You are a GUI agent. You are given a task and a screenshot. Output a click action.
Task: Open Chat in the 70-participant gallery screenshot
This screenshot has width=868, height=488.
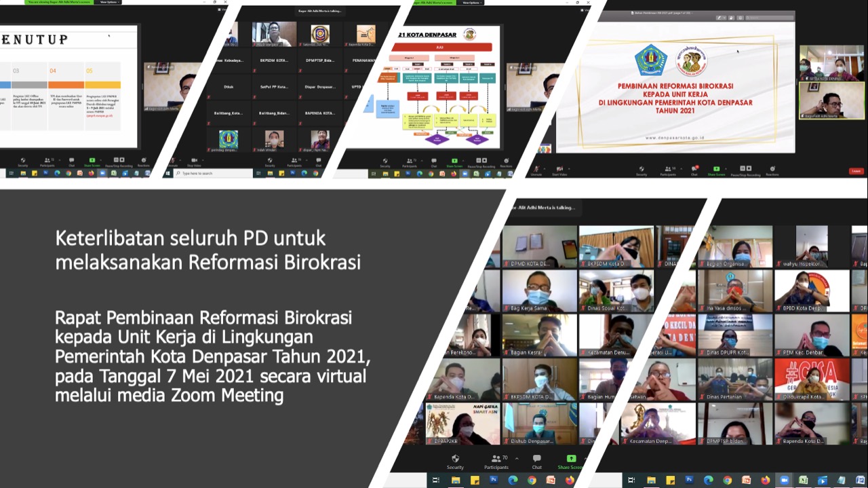click(x=536, y=462)
